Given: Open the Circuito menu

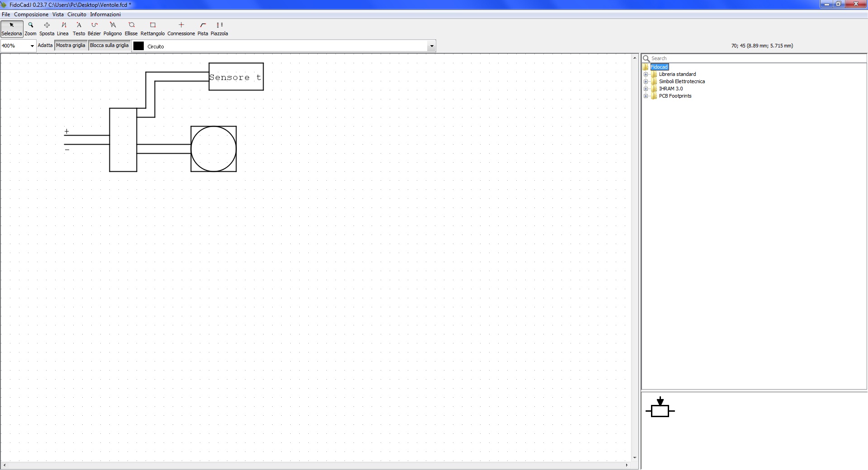Looking at the screenshot, I should [77, 14].
